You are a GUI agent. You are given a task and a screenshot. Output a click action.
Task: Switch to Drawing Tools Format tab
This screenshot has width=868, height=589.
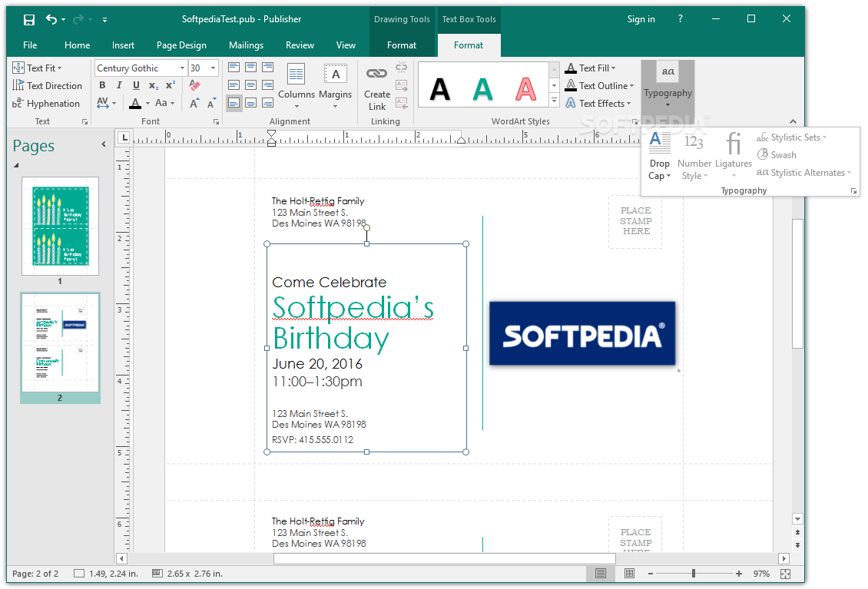click(401, 45)
